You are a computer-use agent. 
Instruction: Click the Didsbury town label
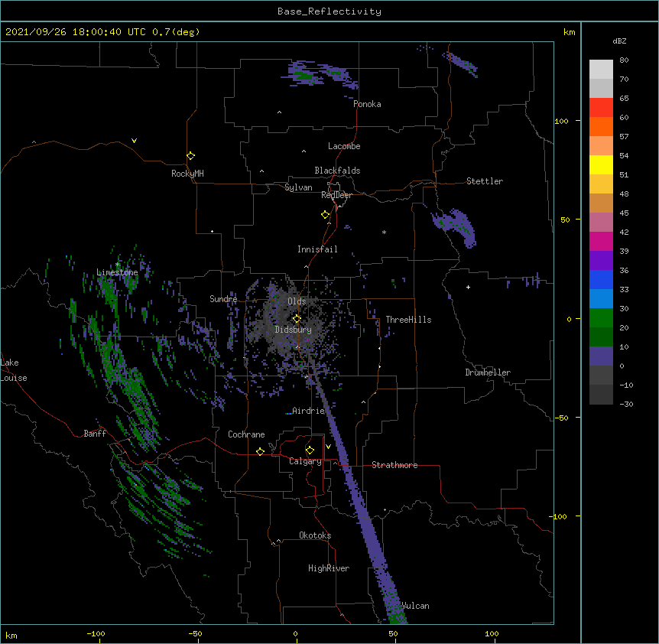[x=293, y=330]
